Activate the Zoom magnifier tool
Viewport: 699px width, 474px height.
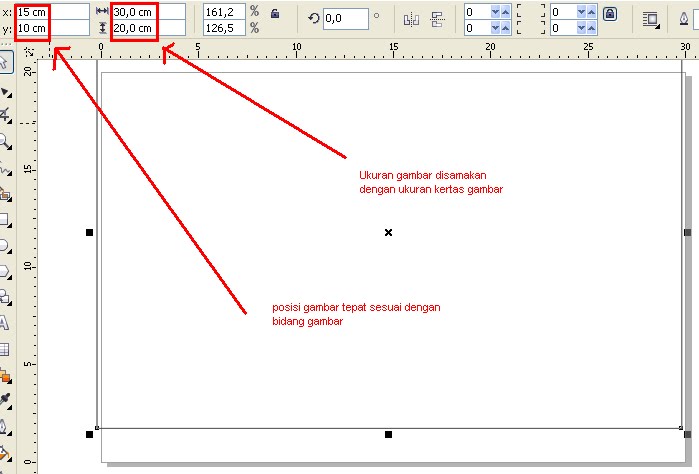pos(5,142)
